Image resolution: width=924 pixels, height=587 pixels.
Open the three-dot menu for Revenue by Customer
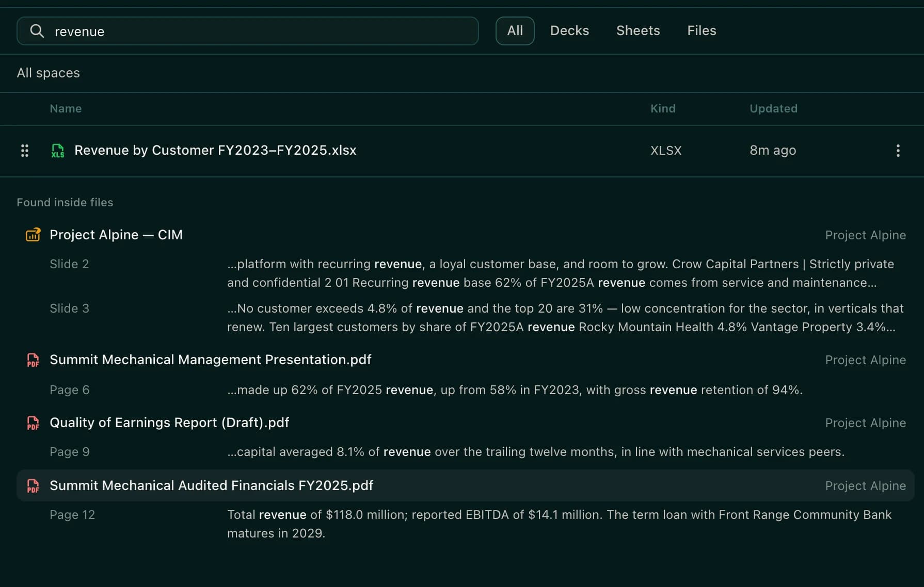(x=898, y=151)
